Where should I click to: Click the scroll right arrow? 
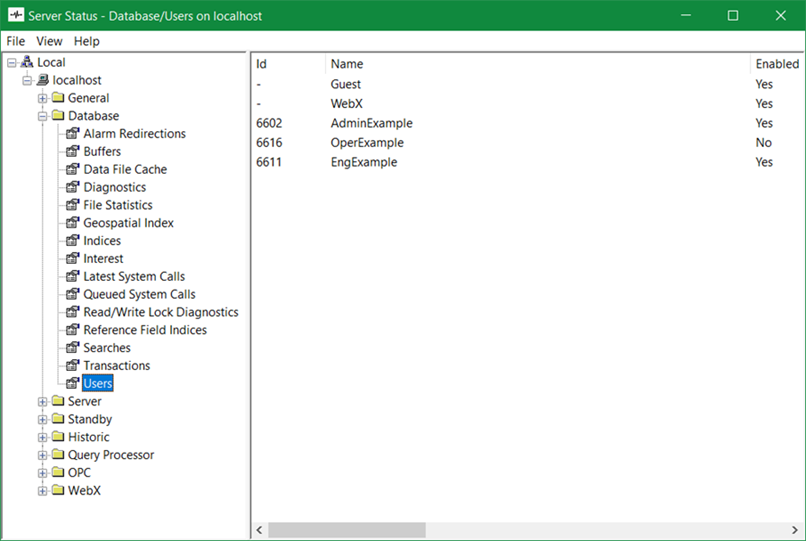(796, 530)
